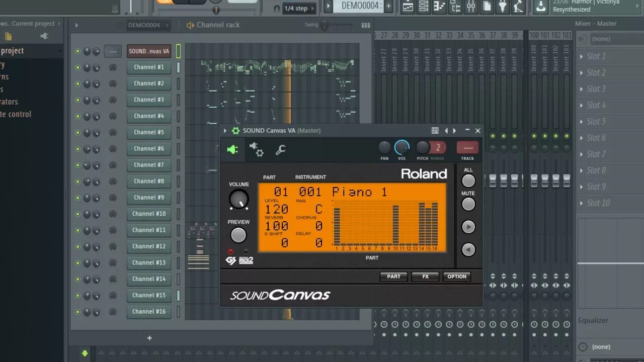Open the Sound Canvas window menu arrow
The image size is (644, 362).
click(x=225, y=131)
